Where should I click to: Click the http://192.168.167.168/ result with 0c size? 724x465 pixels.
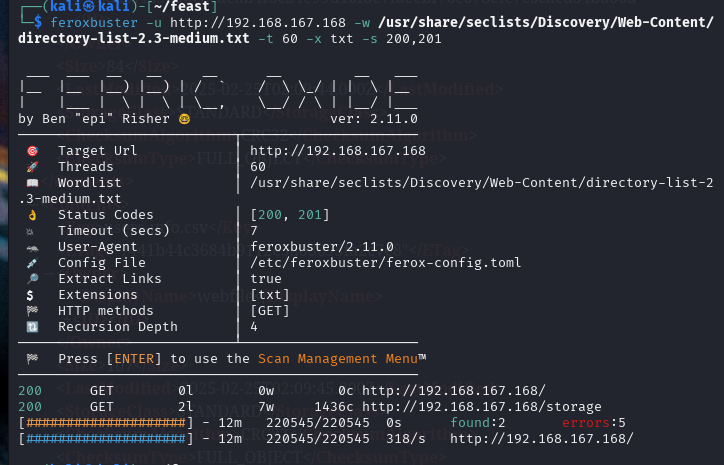[x=453, y=391]
